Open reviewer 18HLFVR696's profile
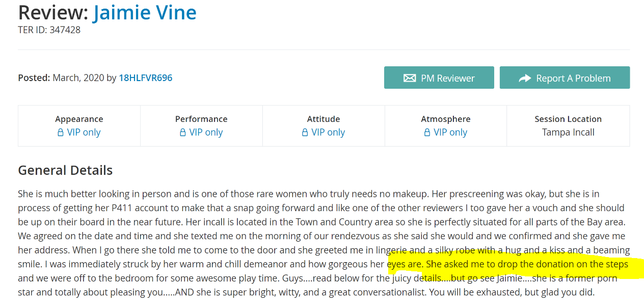Screen dimensions: 644x306 (146, 78)
